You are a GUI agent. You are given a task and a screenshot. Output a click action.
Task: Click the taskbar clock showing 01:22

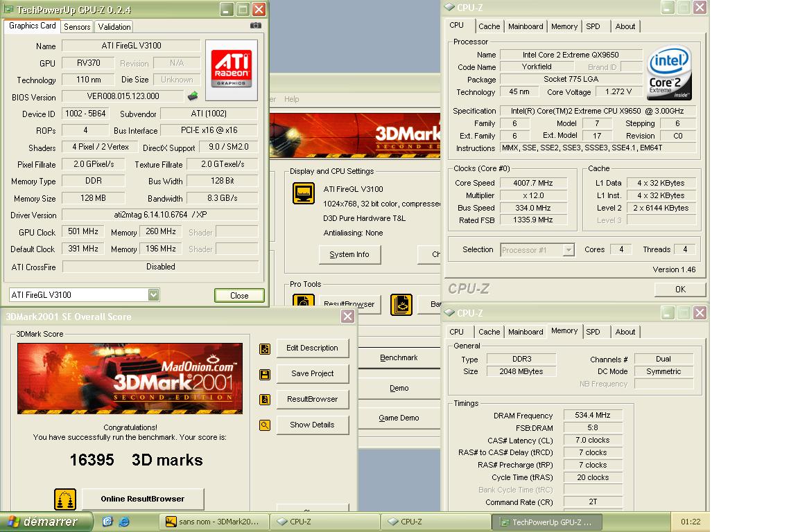pyautogui.click(x=691, y=522)
